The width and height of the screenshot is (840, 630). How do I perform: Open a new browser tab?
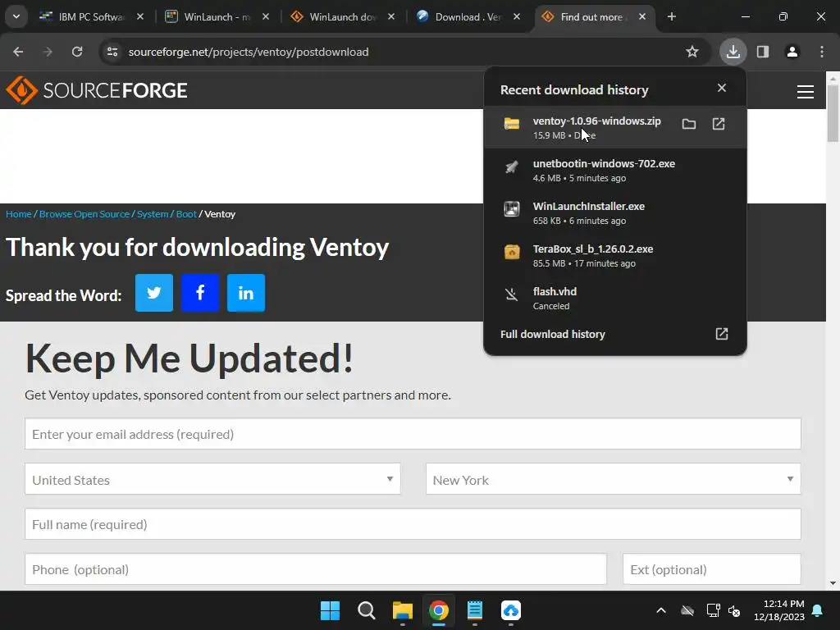(672, 17)
